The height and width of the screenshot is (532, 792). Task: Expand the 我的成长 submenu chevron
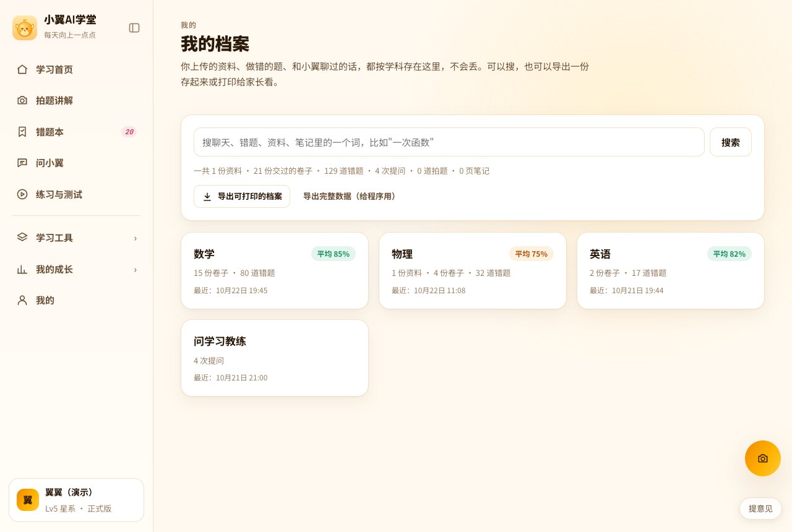point(136,270)
